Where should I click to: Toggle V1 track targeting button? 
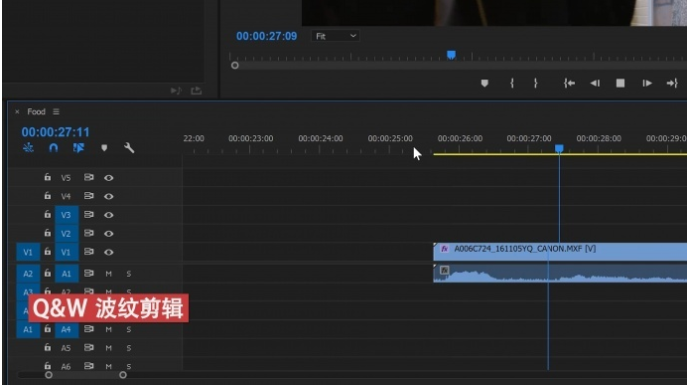coord(66,252)
